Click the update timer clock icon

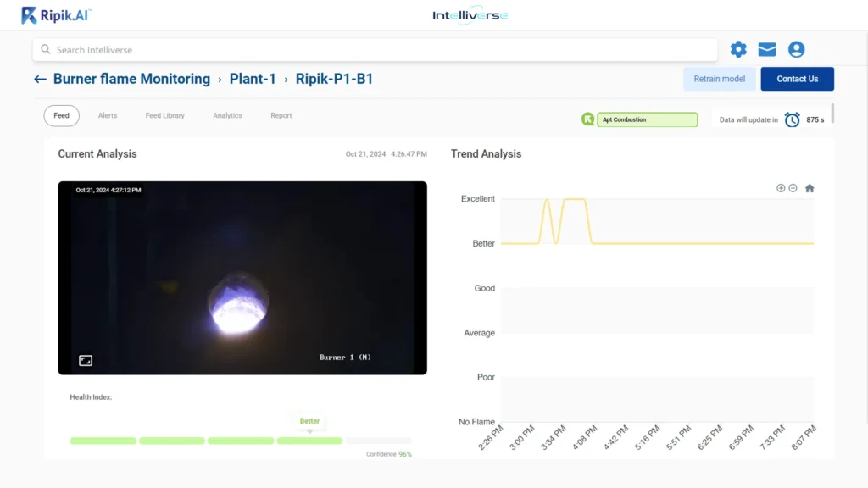coord(792,119)
